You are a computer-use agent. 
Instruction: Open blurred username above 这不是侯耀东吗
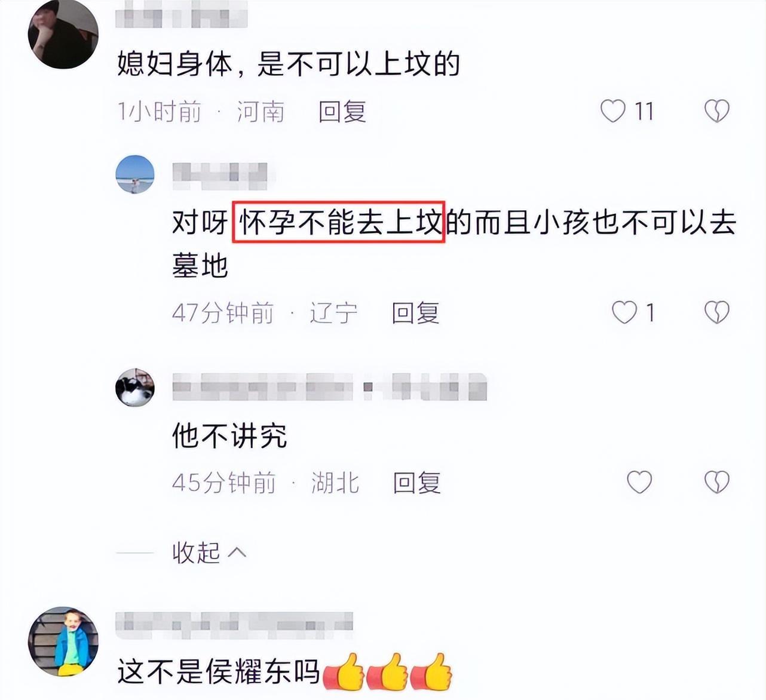pos(234,625)
